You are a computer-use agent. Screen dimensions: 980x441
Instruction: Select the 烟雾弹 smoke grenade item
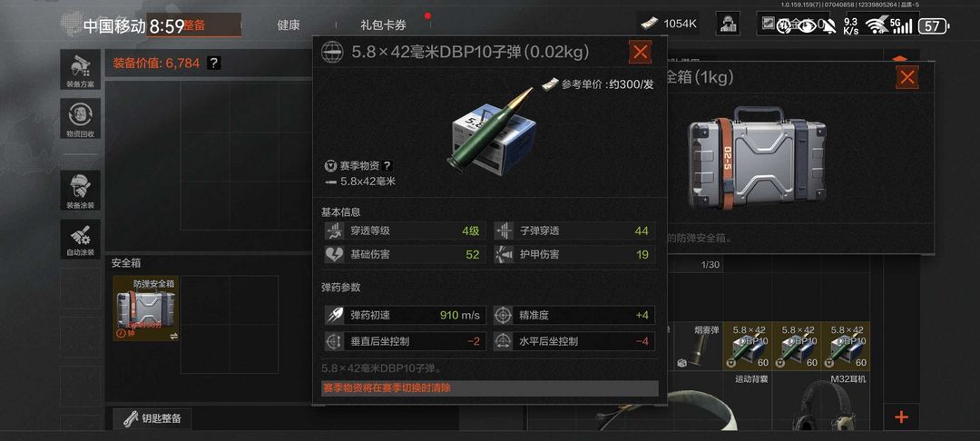[699, 346]
